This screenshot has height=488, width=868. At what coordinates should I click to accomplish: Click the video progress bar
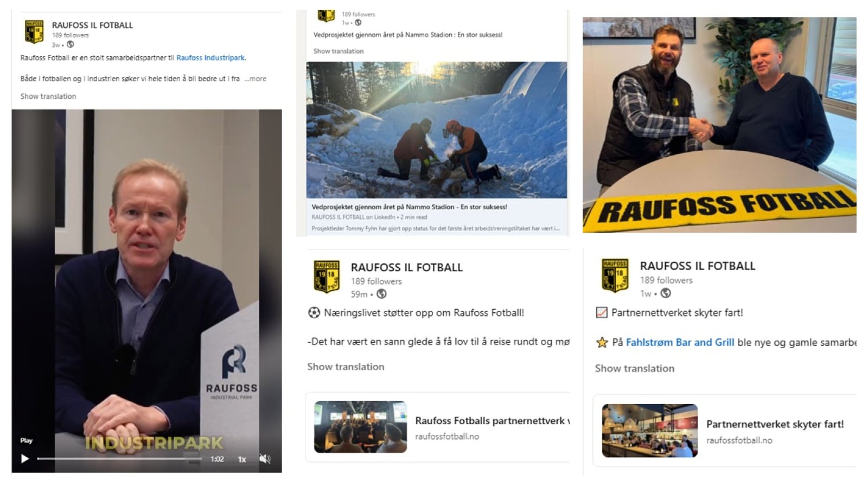(119, 459)
